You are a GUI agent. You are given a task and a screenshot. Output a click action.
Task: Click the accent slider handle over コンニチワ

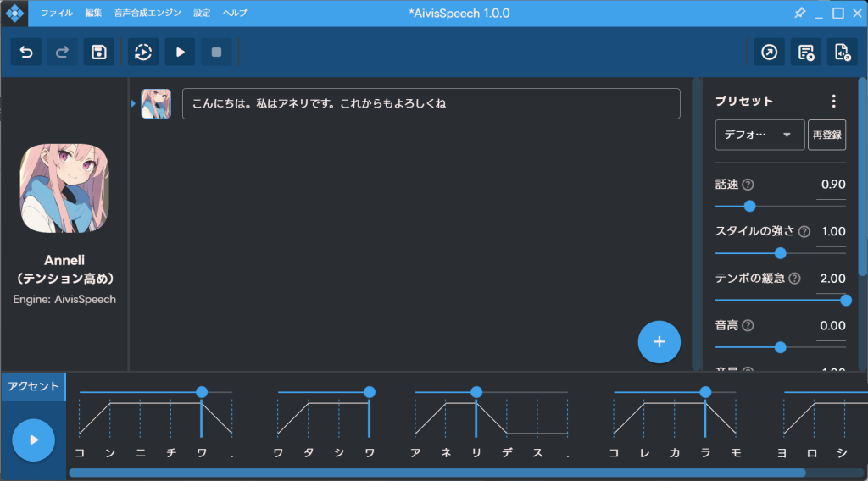coord(202,392)
